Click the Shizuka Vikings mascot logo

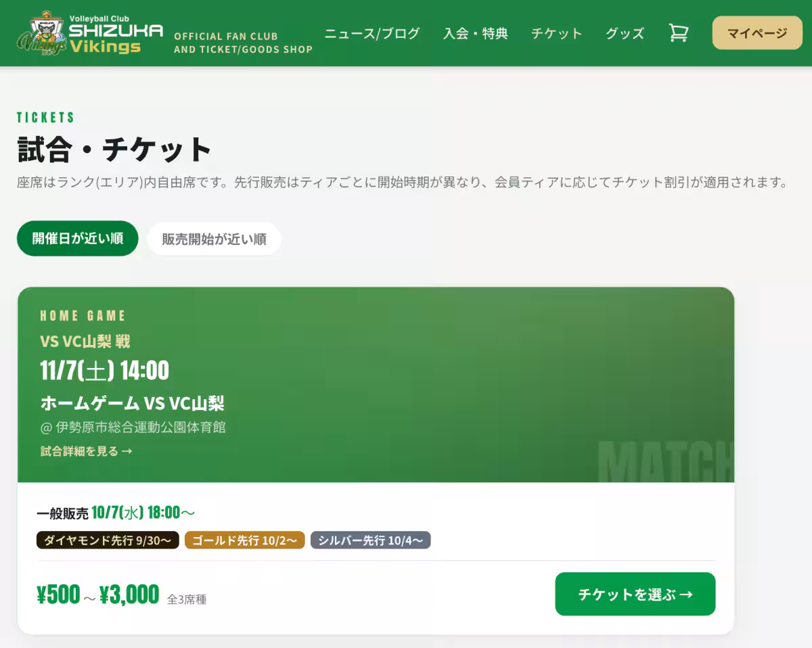(x=42, y=34)
